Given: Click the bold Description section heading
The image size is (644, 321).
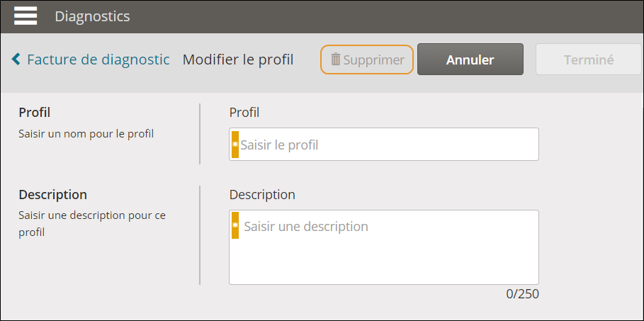Looking at the screenshot, I should [52, 194].
